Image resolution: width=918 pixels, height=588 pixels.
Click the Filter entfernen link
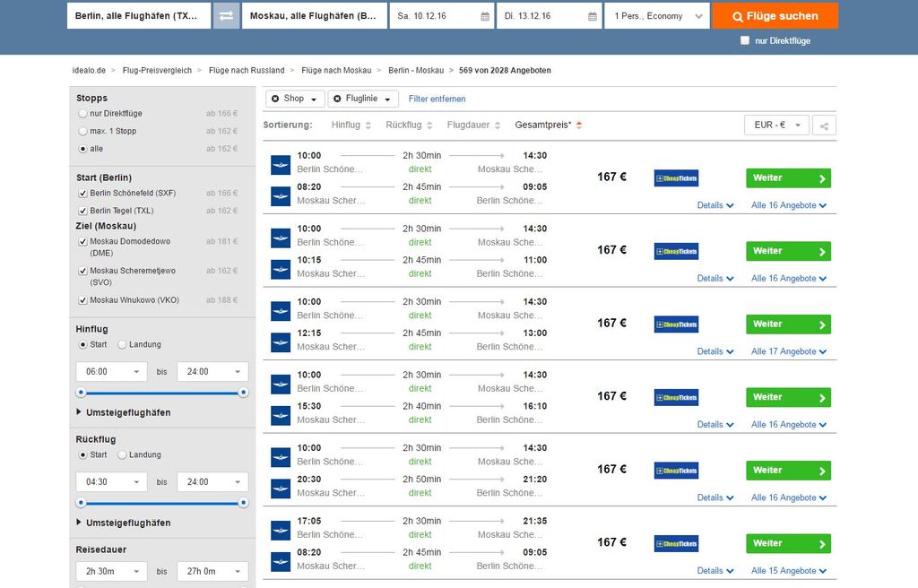tap(437, 99)
